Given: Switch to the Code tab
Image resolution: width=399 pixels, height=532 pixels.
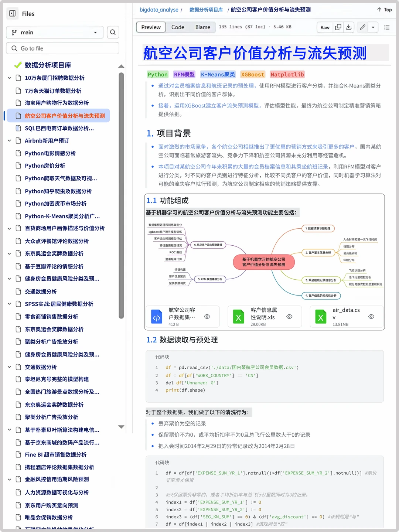Looking at the screenshot, I should 178,27.
